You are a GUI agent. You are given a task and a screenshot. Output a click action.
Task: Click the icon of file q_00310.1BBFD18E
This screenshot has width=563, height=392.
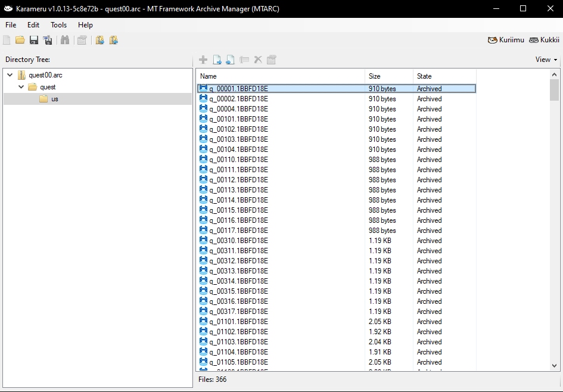(x=204, y=241)
